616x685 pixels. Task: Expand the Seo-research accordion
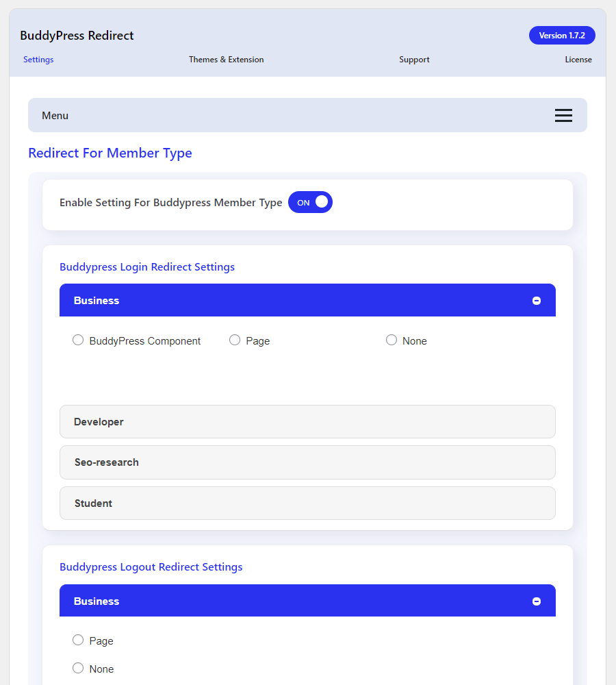pyautogui.click(x=307, y=462)
